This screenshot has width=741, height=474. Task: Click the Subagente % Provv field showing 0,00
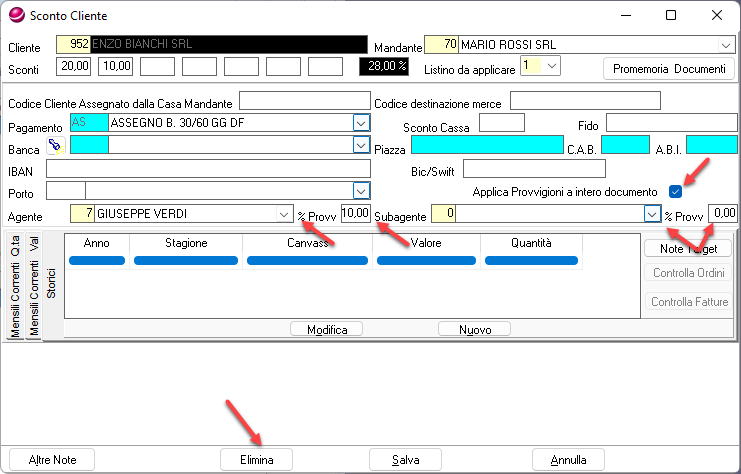723,214
